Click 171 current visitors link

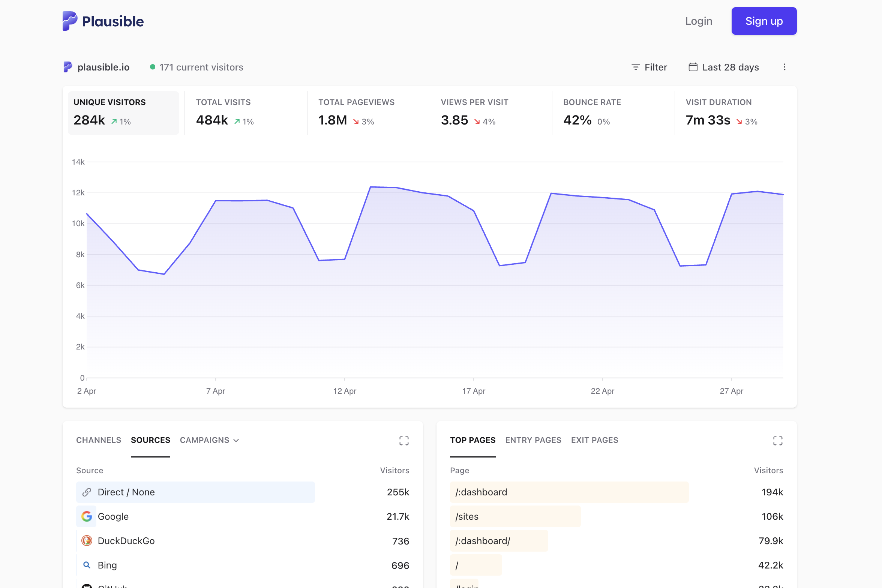point(201,67)
